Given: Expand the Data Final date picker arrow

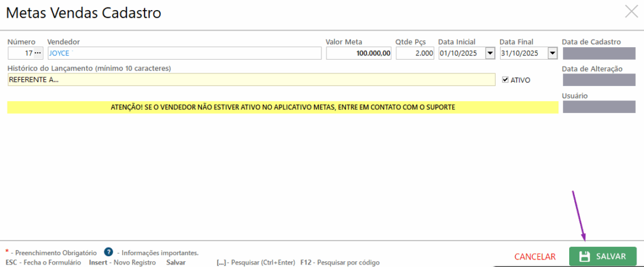Looking at the screenshot, I should [x=552, y=53].
